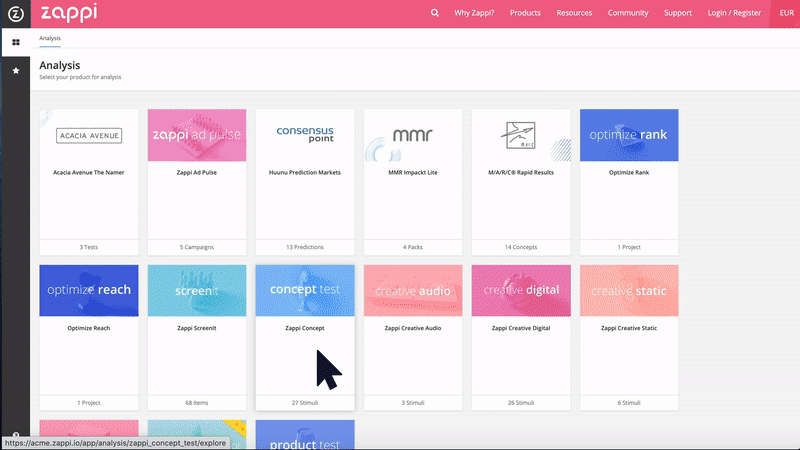The height and width of the screenshot is (450, 800).
Task: Click Zappi ScreenIt title
Action: (197, 328)
